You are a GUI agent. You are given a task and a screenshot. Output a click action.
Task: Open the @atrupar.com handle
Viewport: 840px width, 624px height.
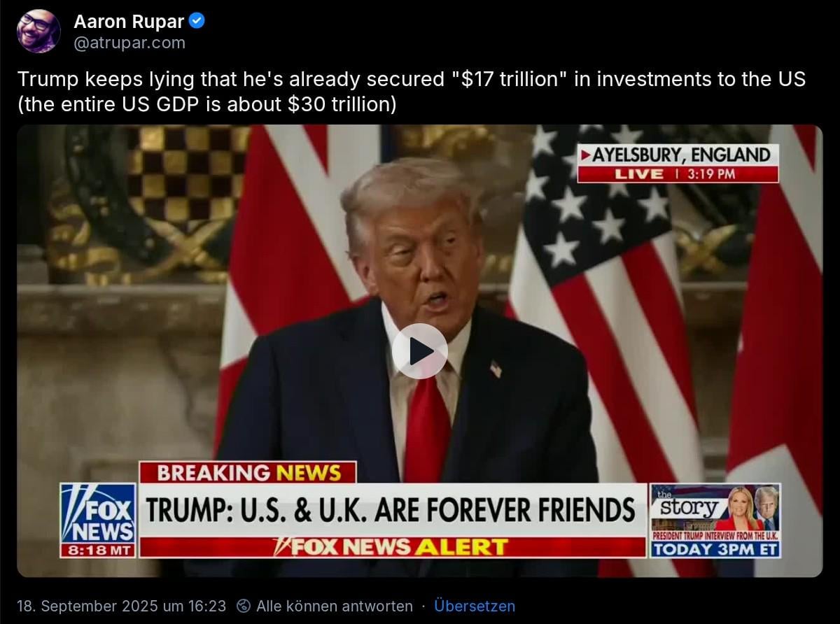(129, 43)
